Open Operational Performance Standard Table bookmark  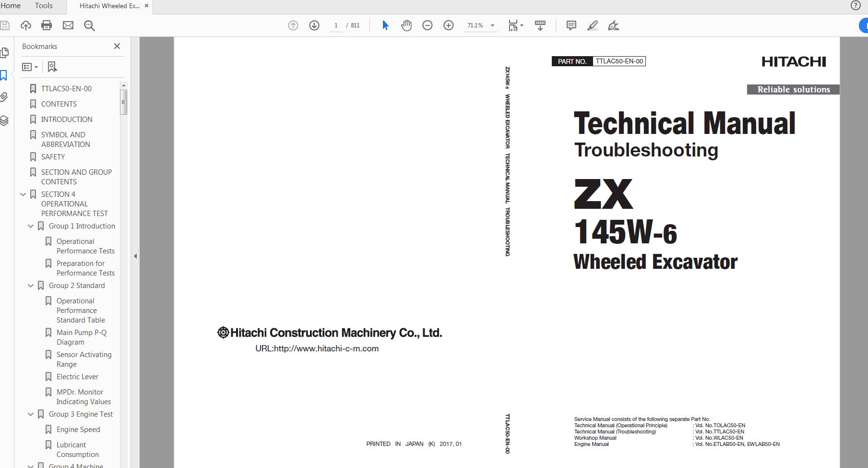pyautogui.click(x=81, y=311)
